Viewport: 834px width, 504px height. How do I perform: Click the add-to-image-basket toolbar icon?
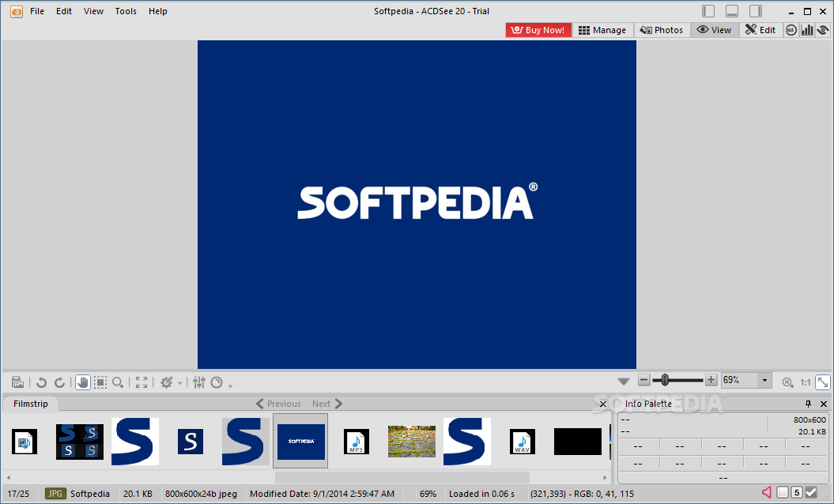(17, 382)
